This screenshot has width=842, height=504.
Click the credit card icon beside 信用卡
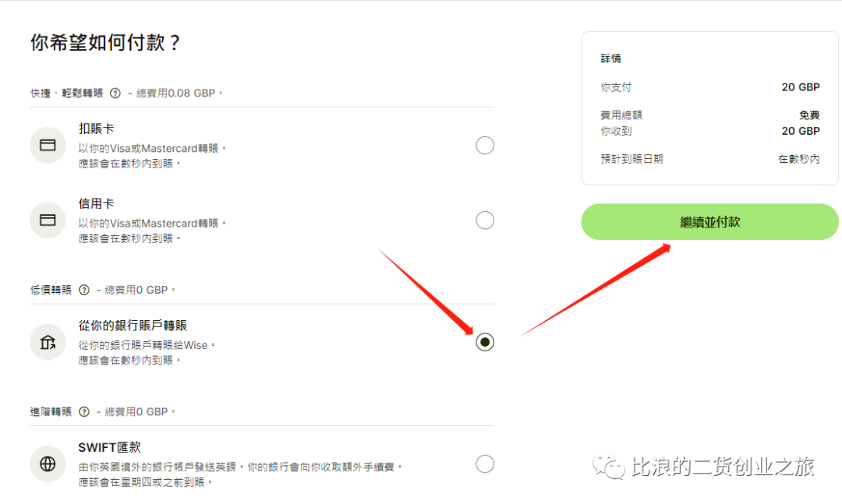[48, 220]
